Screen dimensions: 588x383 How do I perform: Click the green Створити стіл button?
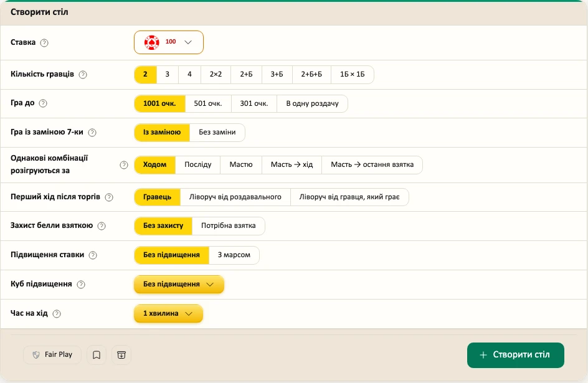[516, 355]
